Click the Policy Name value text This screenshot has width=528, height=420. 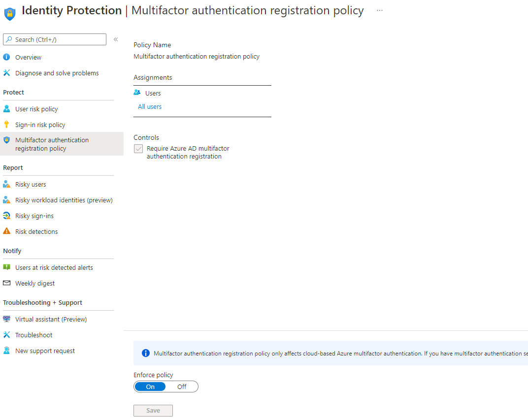click(197, 56)
